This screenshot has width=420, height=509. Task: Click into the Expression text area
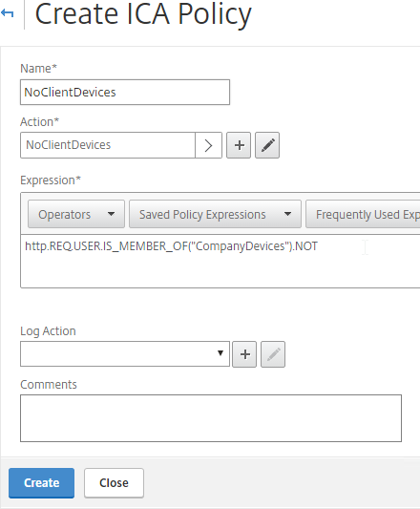click(220, 261)
